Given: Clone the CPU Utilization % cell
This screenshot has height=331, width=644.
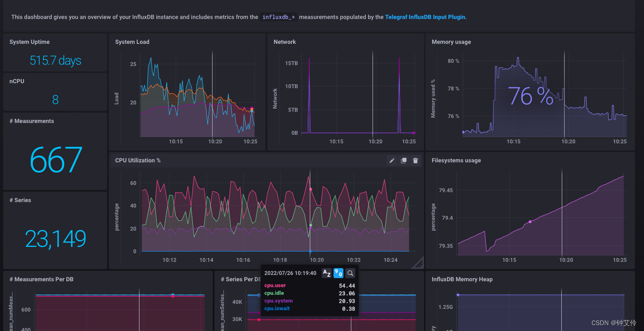Looking at the screenshot, I should click(x=404, y=161).
